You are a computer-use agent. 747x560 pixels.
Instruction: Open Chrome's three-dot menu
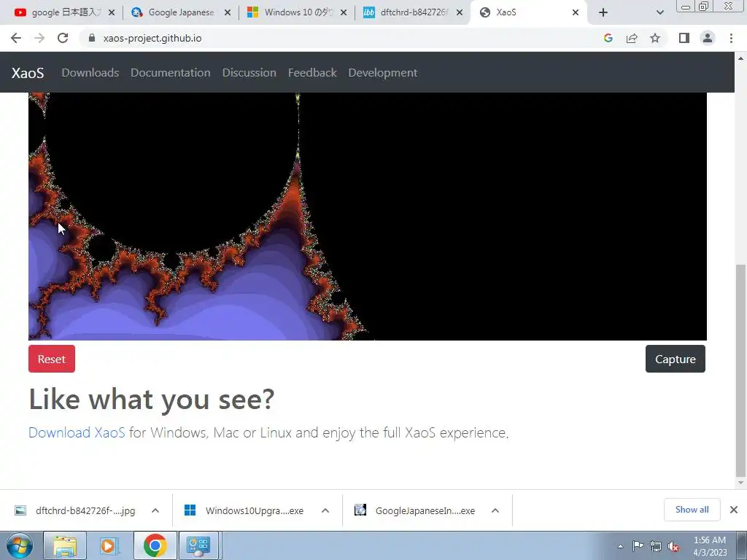tap(731, 38)
